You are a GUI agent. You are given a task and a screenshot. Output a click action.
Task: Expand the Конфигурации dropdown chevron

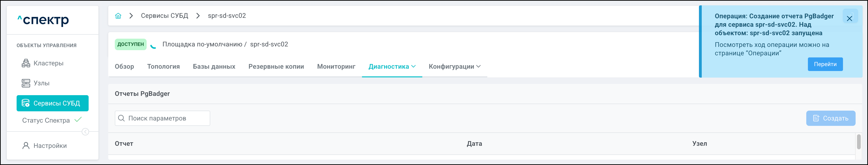click(x=478, y=67)
